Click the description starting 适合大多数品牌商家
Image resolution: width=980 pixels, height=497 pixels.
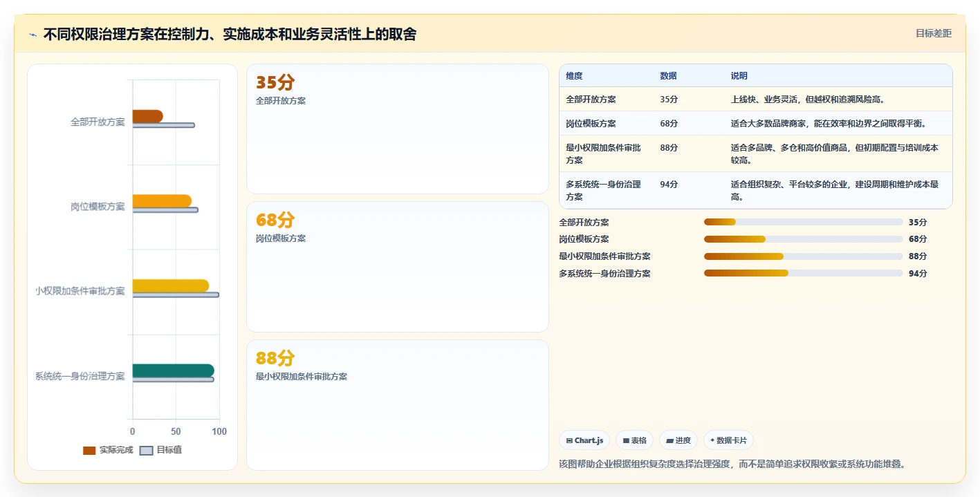pyautogui.click(x=829, y=124)
